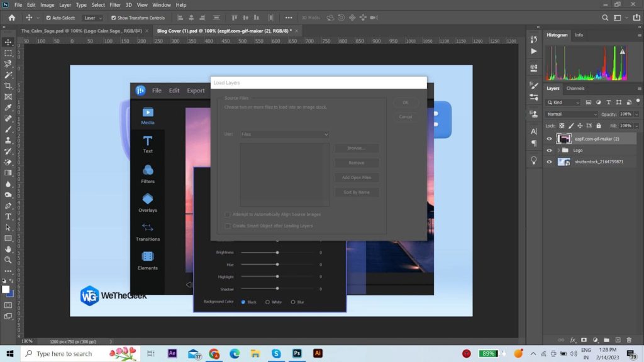Hide the ezgif.com-gif-maker (2) layer

549,139
